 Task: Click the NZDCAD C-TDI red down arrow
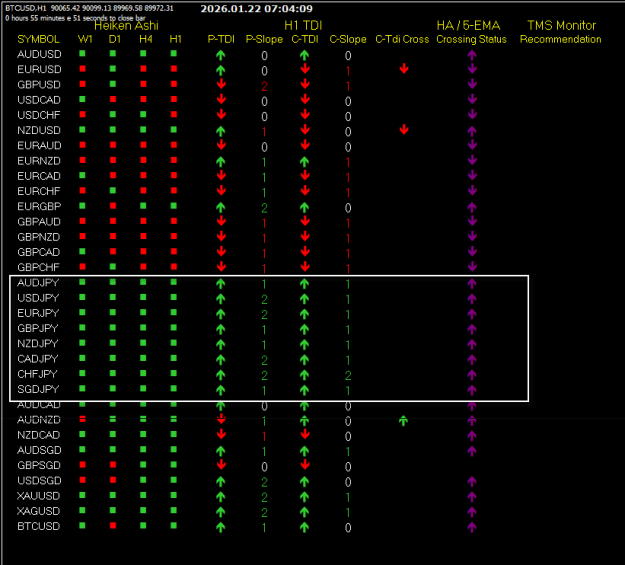[x=305, y=434]
